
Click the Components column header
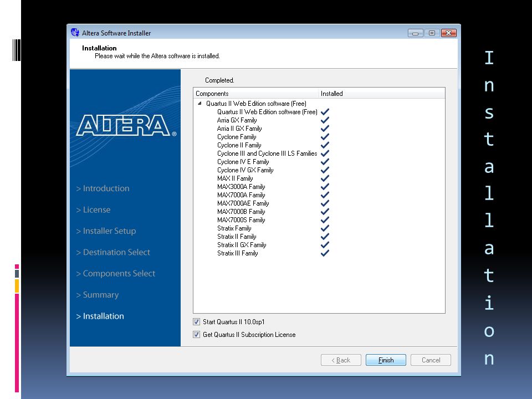pyautogui.click(x=256, y=93)
